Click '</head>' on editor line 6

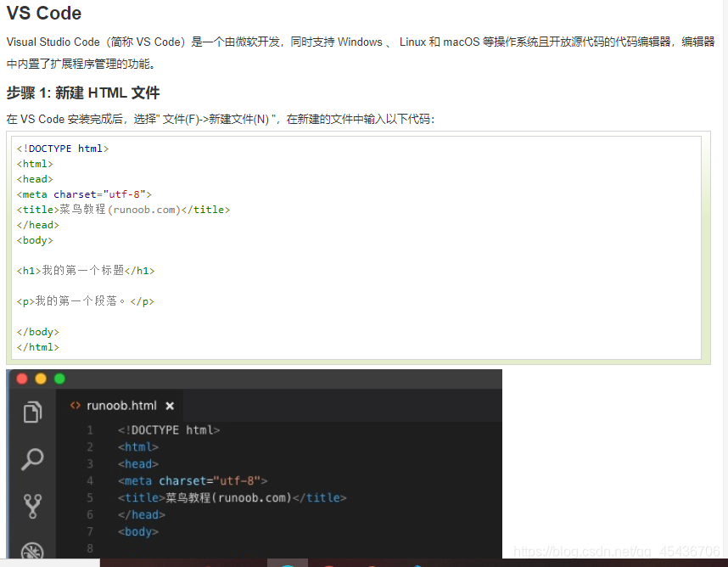(x=142, y=514)
